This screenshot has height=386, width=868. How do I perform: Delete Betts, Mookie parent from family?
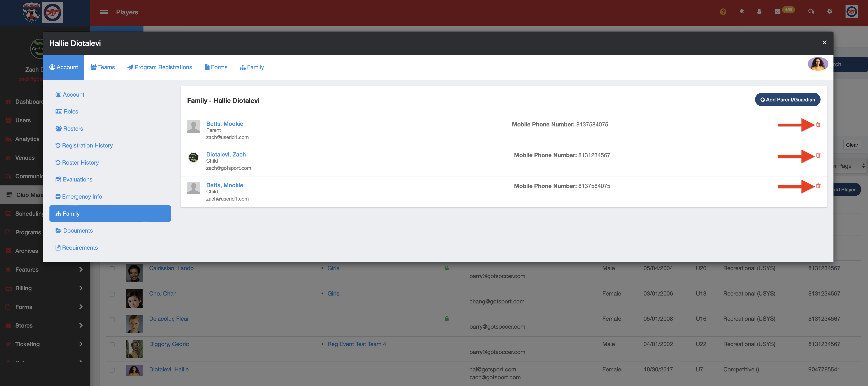coord(818,124)
